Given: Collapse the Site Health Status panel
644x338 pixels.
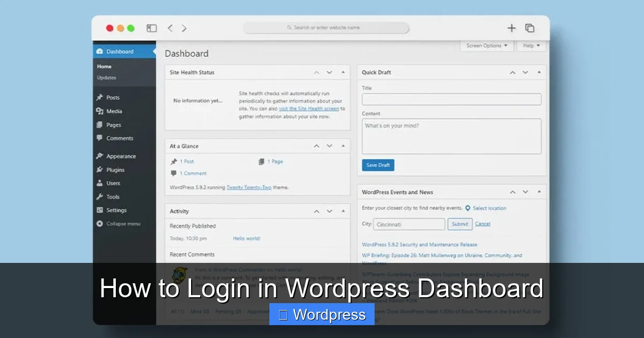Looking at the screenshot, I should (343, 72).
